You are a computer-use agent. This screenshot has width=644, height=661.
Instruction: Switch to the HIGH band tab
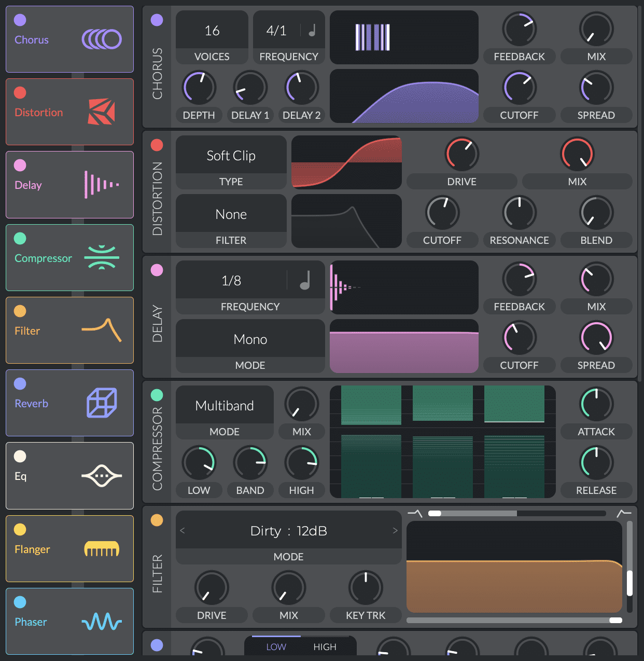325,647
